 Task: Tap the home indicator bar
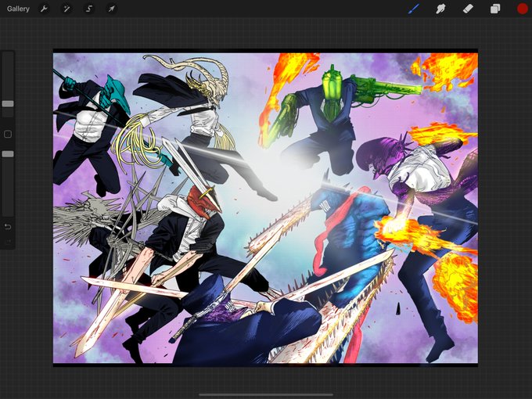pyautogui.click(x=266, y=394)
